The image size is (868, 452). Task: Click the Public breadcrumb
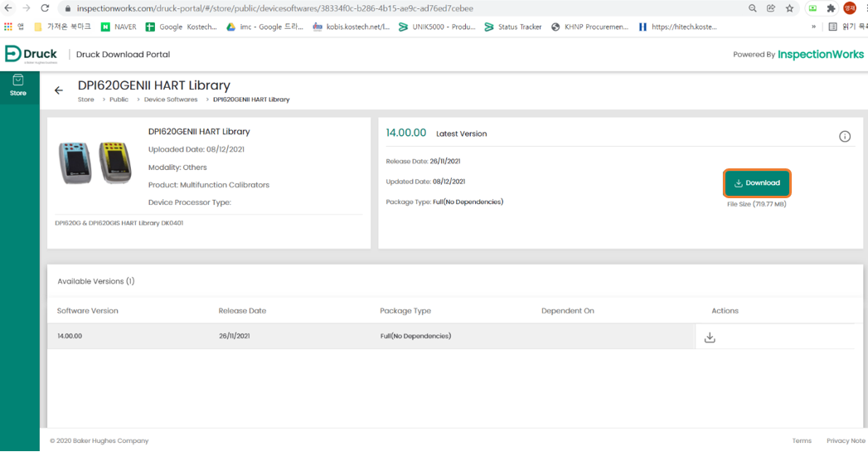click(119, 100)
